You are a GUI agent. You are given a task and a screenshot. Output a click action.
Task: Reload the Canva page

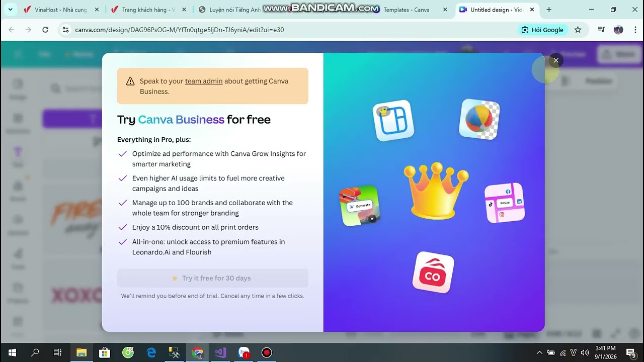pyautogui.click(x=45, y=30)
